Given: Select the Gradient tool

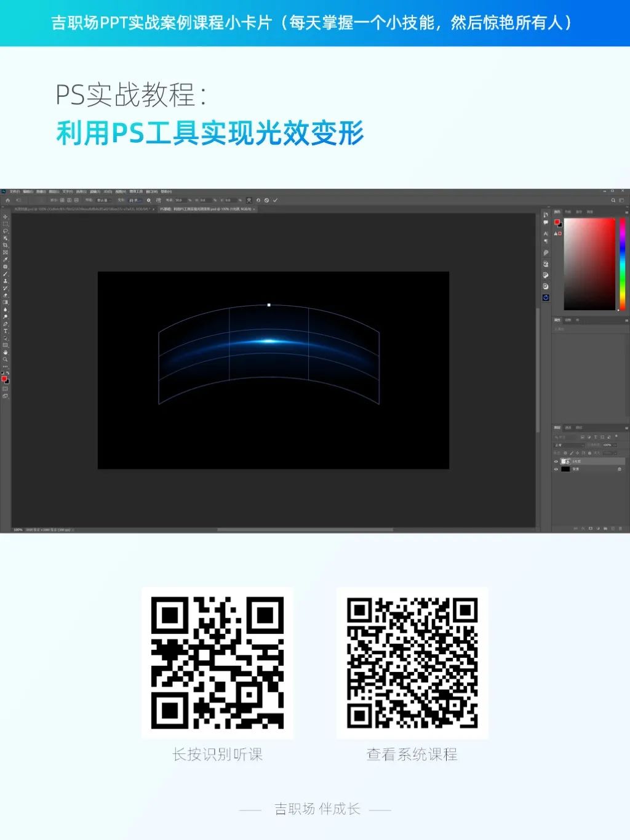Looking at the screenshot, I should point(6,302).
